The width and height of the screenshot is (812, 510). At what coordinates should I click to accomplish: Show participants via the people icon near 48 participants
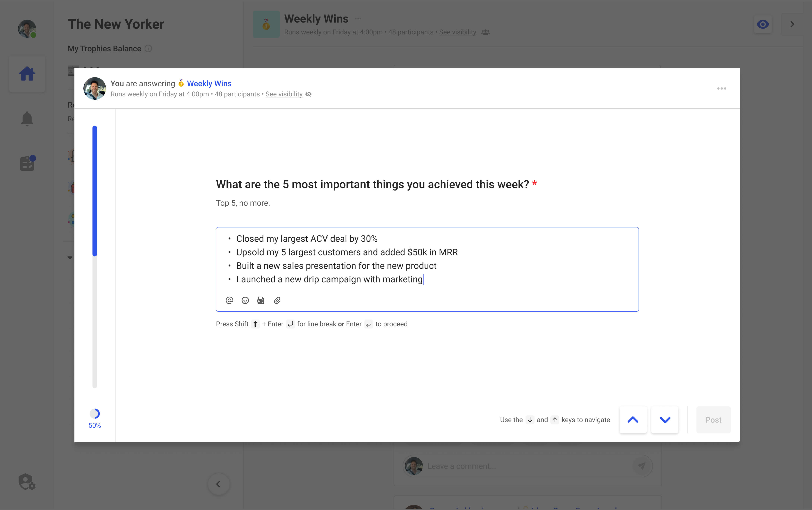pos(486,32)
